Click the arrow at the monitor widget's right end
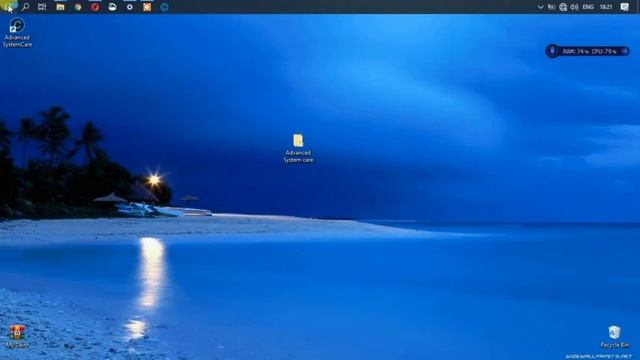The height and width of the screenshot is (360, 640). coord(624,51)
